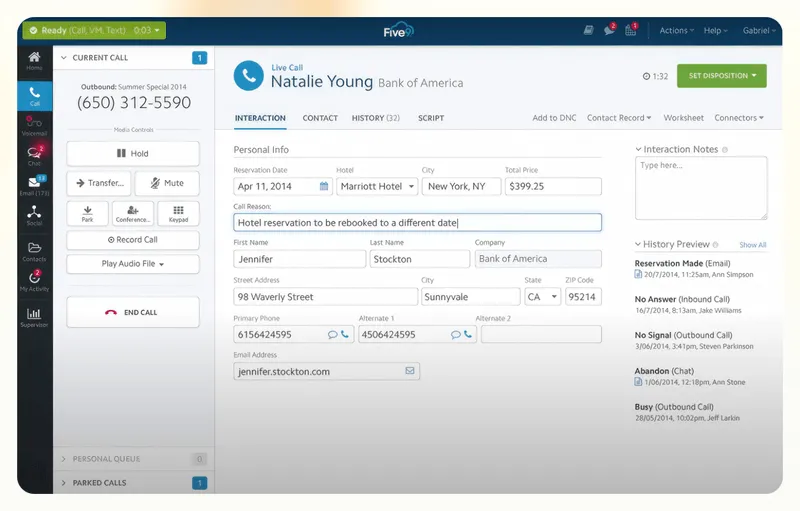Collapse the Current Call section
Image resolution: width=800 pixels, height=511 pixels.
coord(64,58)
